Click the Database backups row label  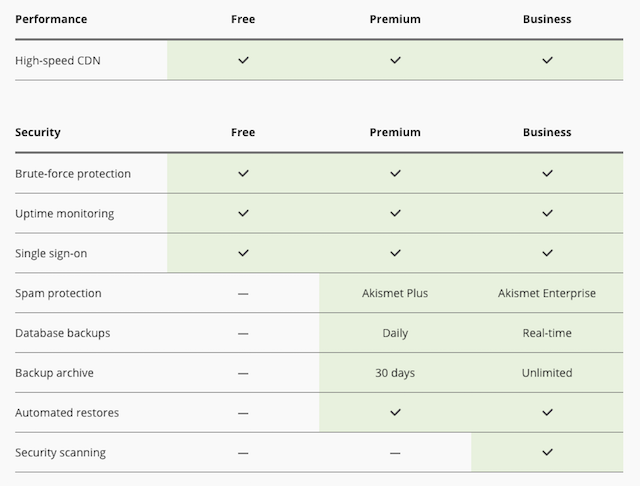click(63, 333)
